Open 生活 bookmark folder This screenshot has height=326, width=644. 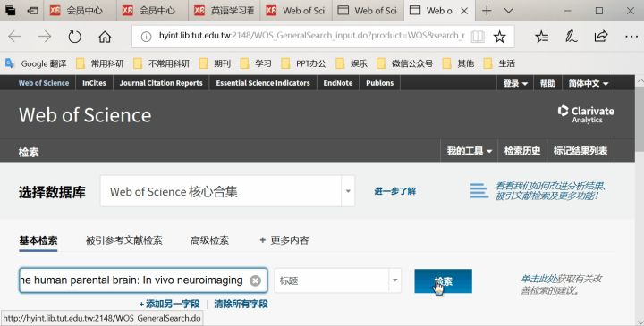pos(499,63)
